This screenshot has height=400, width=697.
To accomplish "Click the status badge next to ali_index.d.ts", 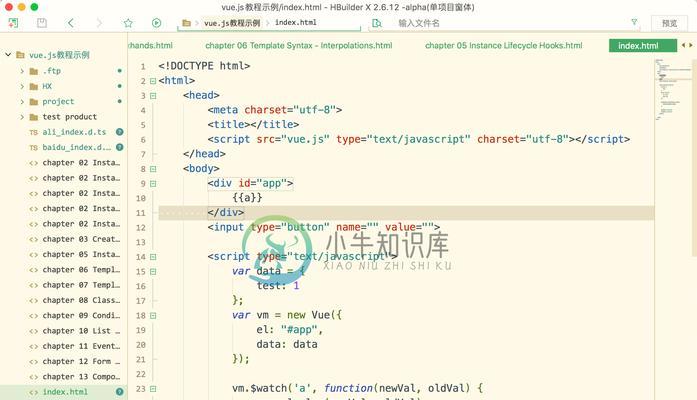I will (120, 132).
